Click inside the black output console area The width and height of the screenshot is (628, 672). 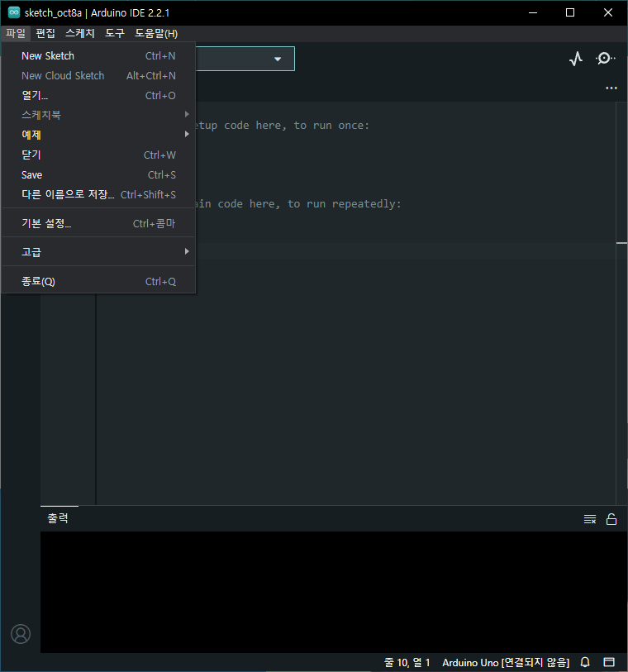tap(334, 592)
